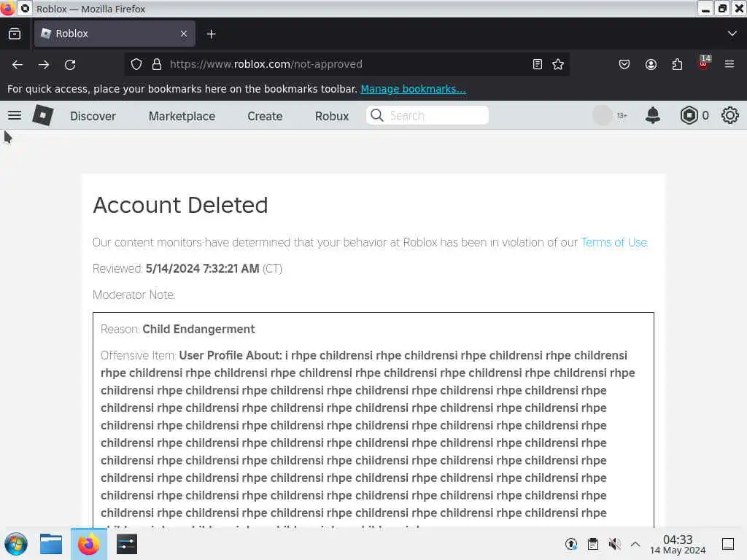Open the Save to Pocket button

click(x=624, y=64)
